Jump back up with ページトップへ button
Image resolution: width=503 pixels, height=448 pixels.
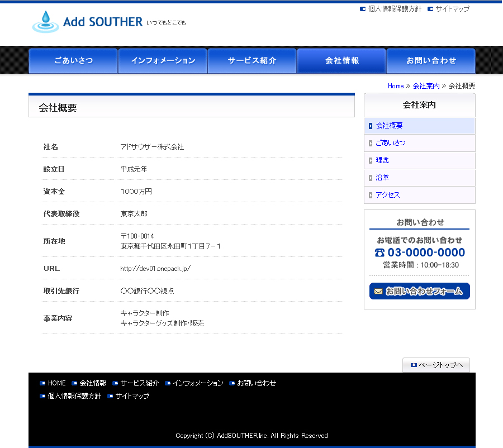pos(436,365)
